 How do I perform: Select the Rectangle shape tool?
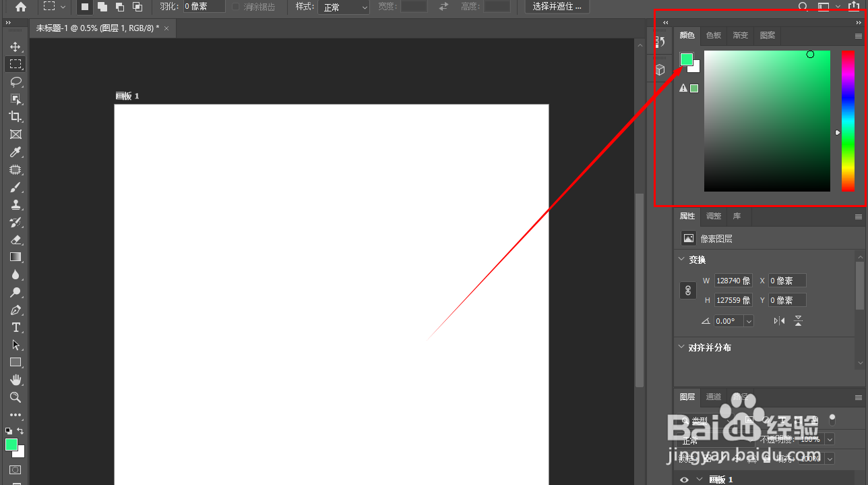(15, 362)
